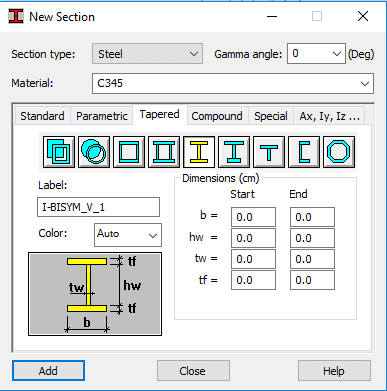
Task: Click the End tw dimension field
Action: [312, 259]
